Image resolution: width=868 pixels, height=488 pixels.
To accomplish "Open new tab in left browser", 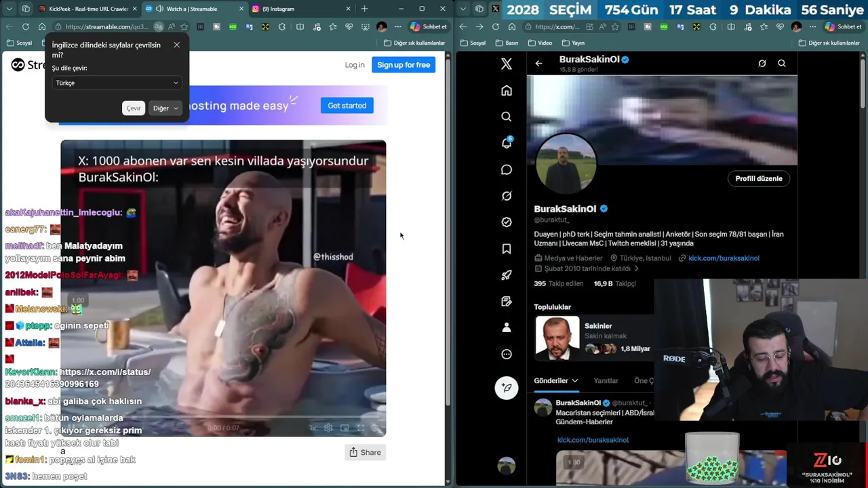I will (x=364, y=9).
